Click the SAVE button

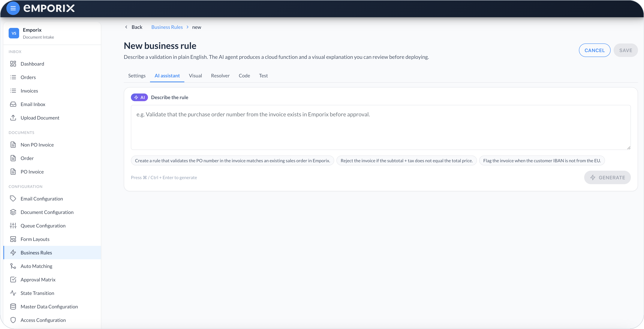point(625,50)
